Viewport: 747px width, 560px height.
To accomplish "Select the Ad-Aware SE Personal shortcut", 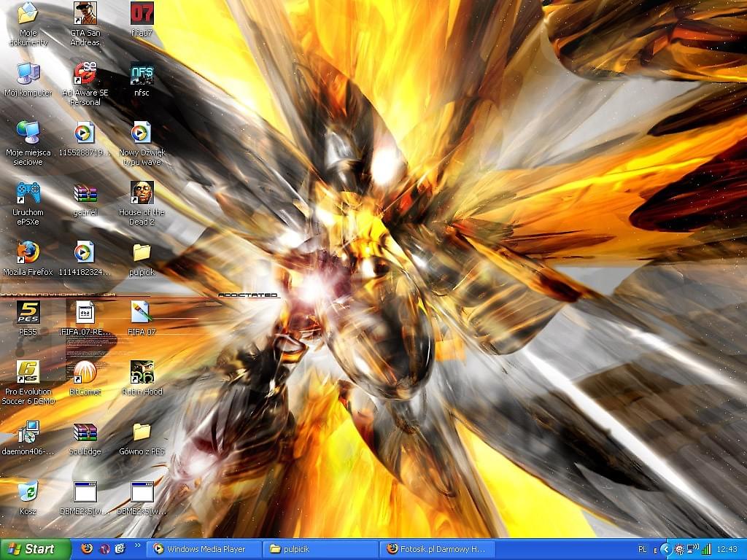I will point(85,84).
